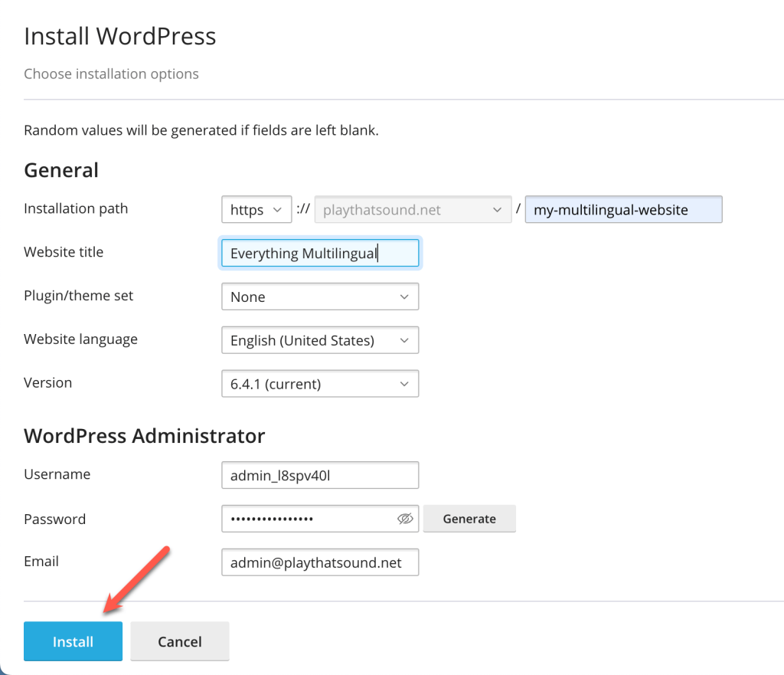Click the Username input field
Viewport: 784px width, 675px height.
coord(320,475)
